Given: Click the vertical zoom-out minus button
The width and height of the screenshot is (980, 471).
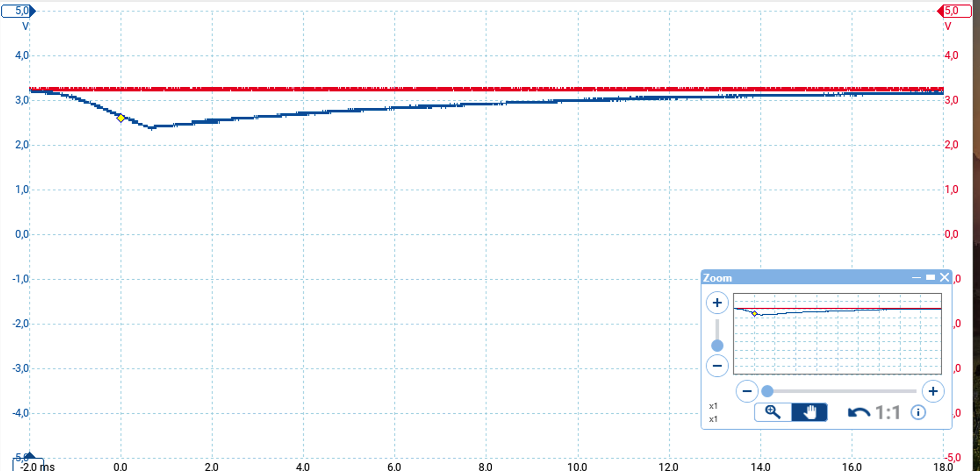Looking at the screenshot, I should click(x=717, y=365).
